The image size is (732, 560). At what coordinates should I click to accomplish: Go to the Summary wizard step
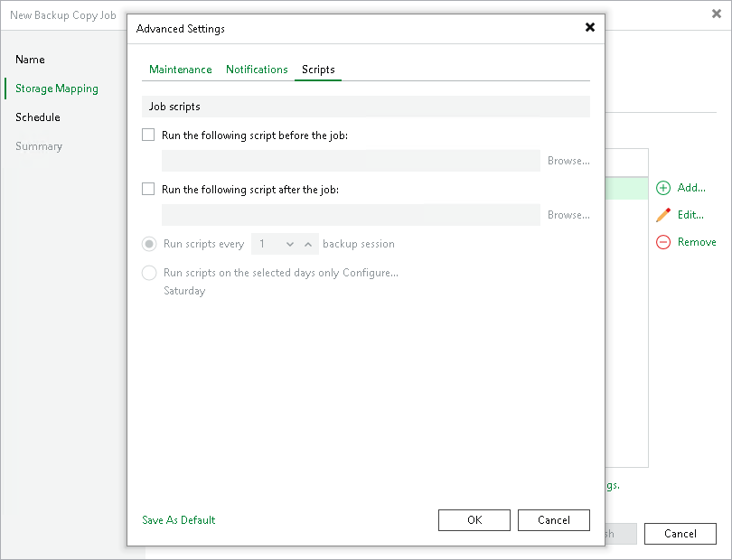[39, 146]
